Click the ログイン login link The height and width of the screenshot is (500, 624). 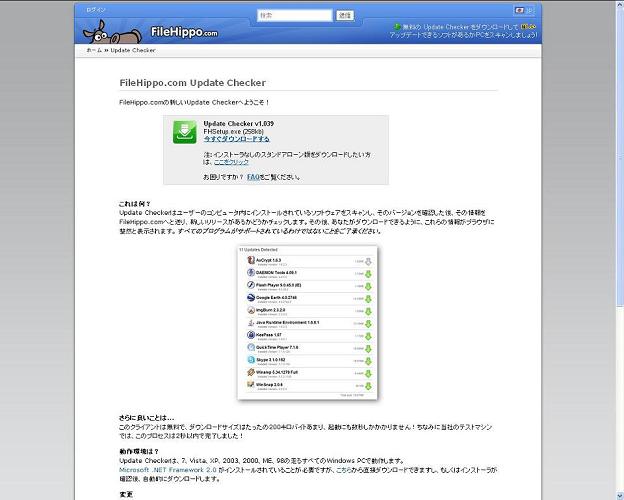(96, 10)
